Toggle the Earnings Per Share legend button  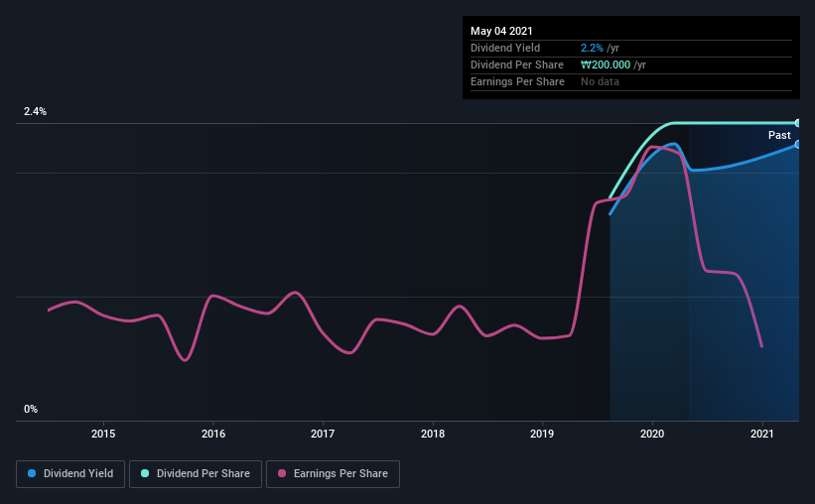pyautogui.click(x=333, y=474)
